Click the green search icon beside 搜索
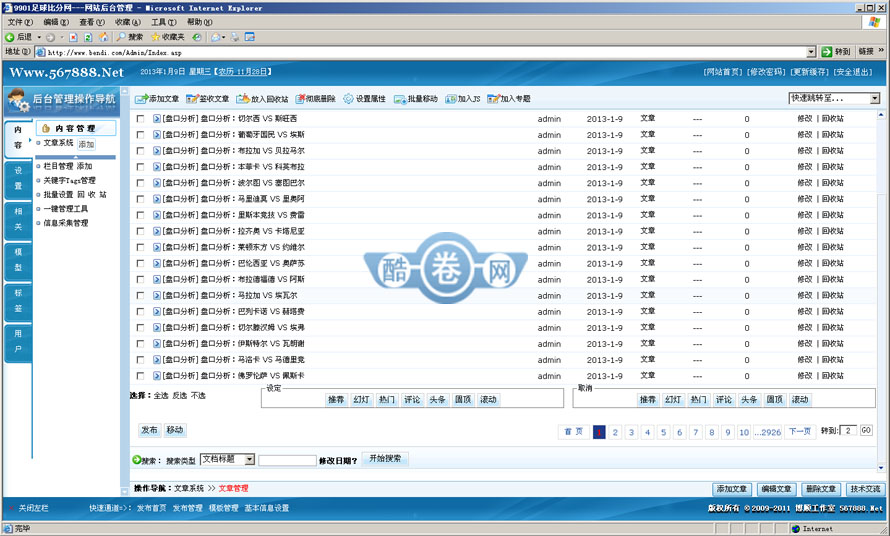Image resolution: width=890 pixels, height=536 pixels. coord(136,460)
